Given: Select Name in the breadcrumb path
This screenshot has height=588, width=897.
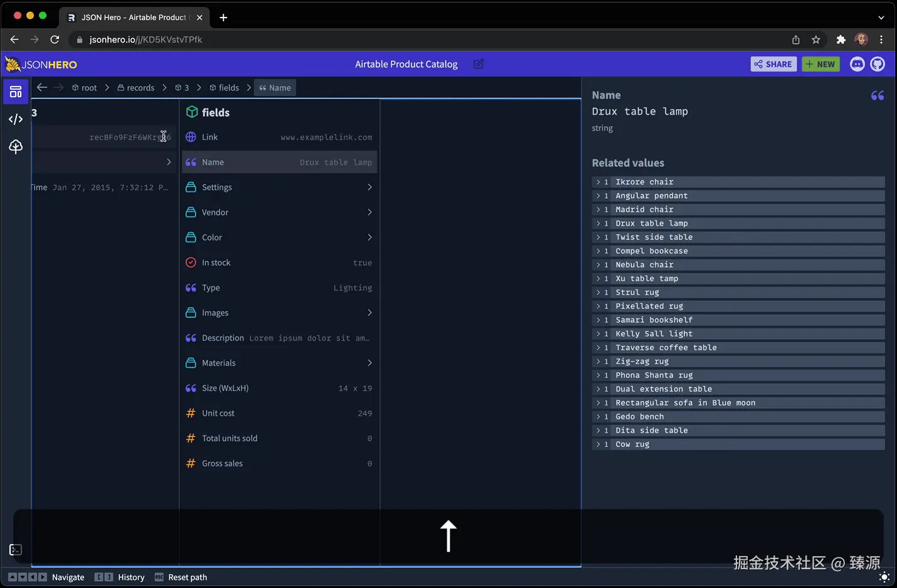Looking at the screenshot, I should pos(275,88).
